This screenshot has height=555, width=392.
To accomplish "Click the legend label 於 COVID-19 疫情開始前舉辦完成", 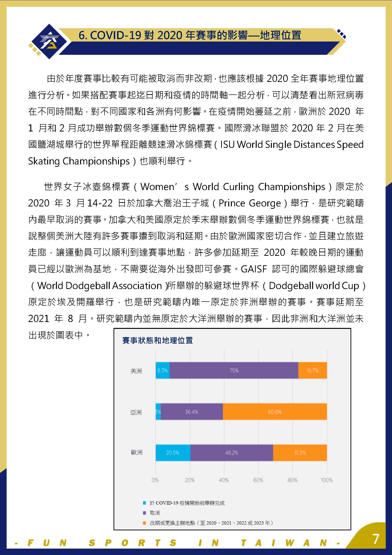I will (x=187, y=503).
